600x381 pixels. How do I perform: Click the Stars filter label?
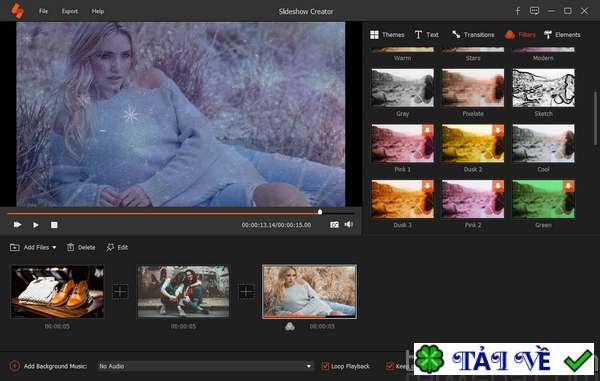tap(473, 58)
